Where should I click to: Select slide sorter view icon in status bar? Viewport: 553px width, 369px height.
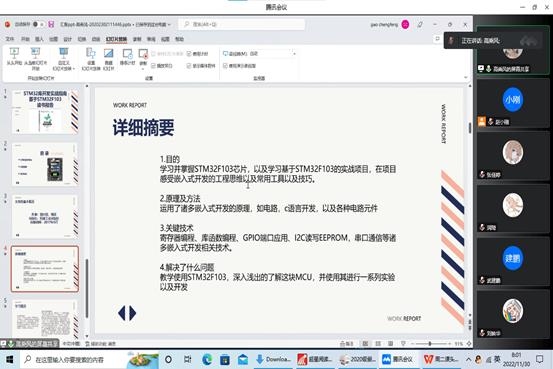(x=378, y=343)
